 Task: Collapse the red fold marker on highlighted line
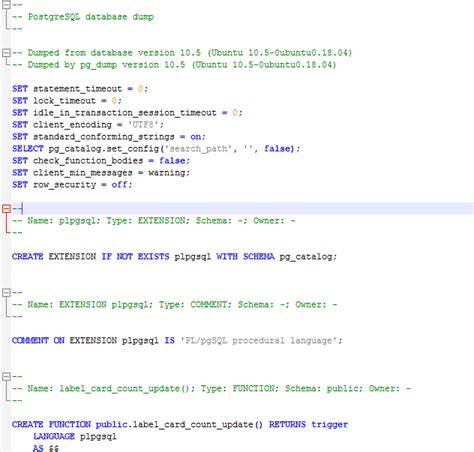6,209
